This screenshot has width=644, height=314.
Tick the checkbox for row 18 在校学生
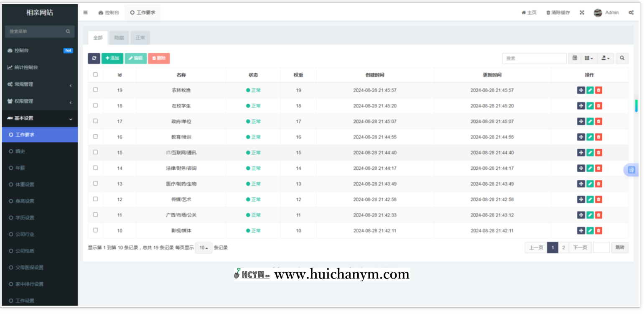pos(95,105)
